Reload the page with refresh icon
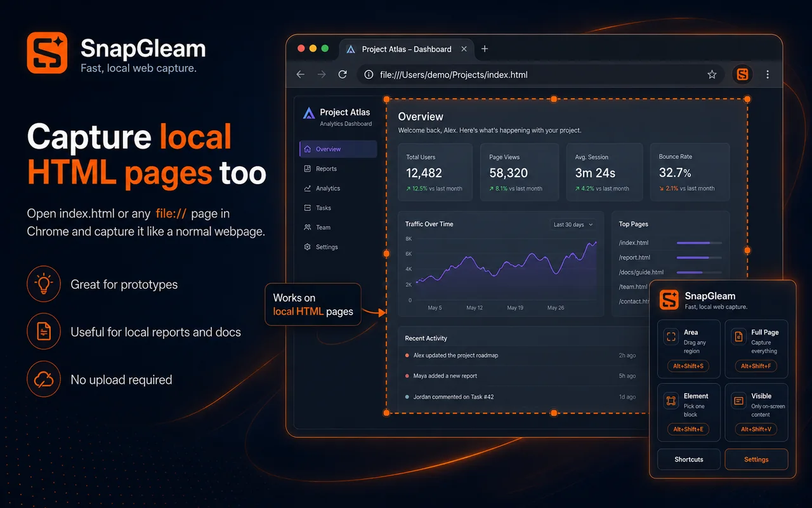The image size is (812, 508). click(x=343, y=74)
